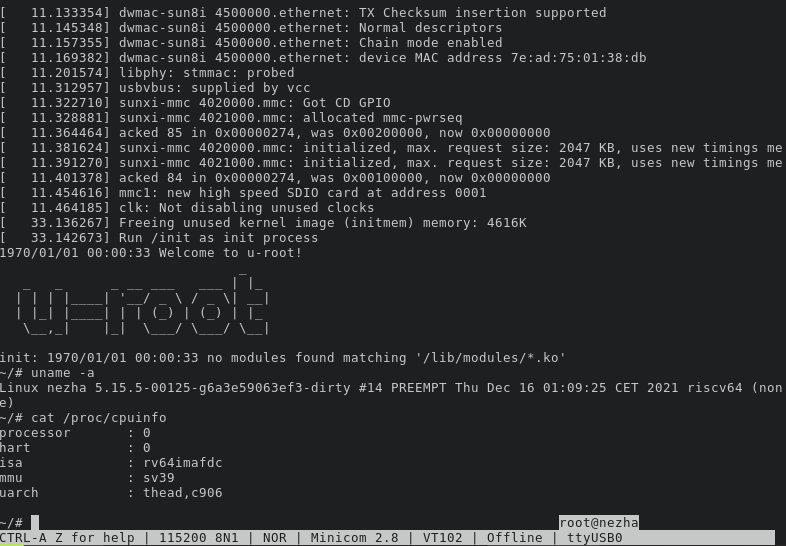The height and width of the screenshot is (546, 786).
Task: Click 'CTRL-A Z for help' in status bar
Action: point(67,538)
